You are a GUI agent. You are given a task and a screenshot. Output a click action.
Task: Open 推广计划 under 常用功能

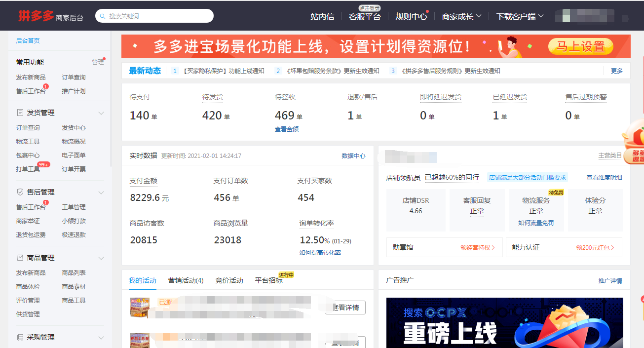[x=74, y=91]
